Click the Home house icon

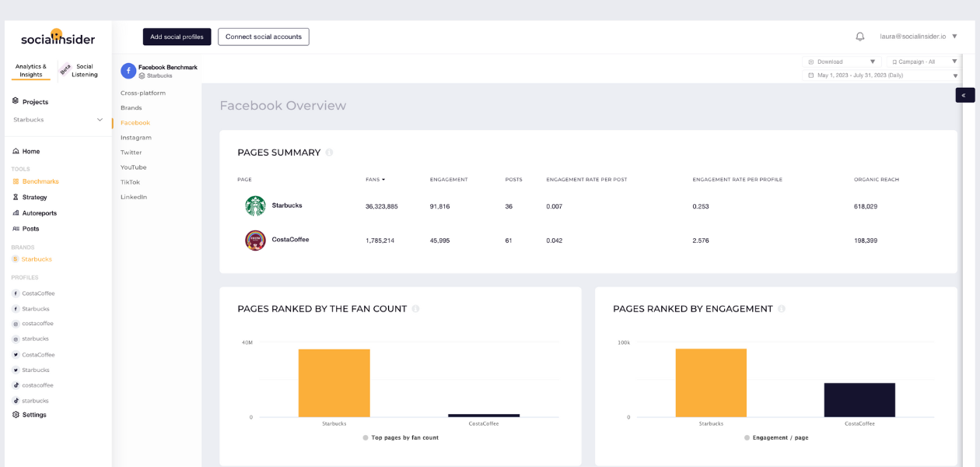[16, 151]
